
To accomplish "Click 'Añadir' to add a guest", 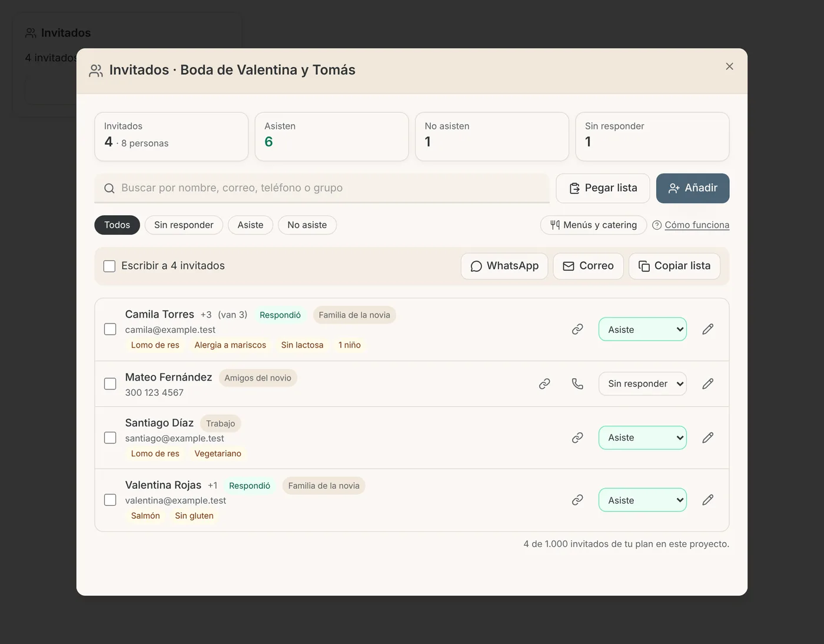I will [x=693, y=188].
